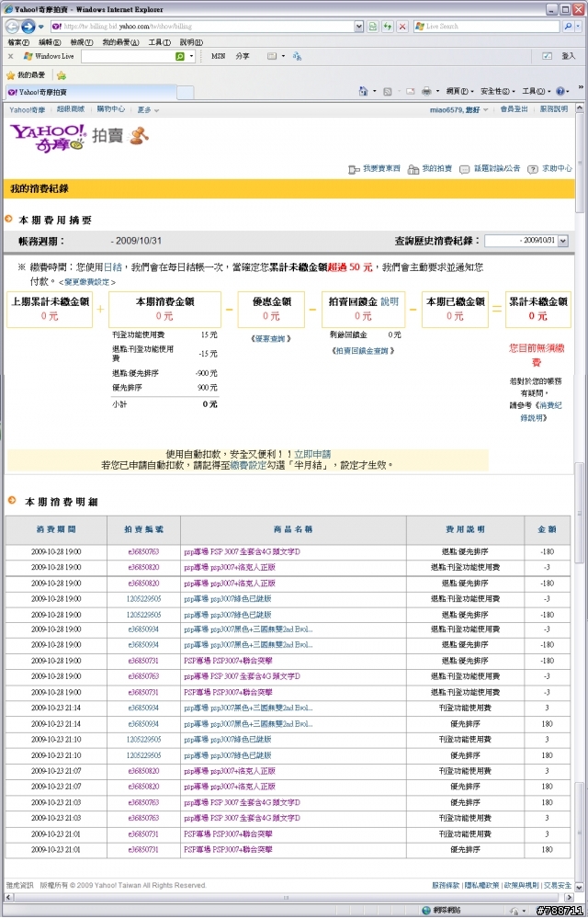Click the Refresh icon next to the address bar
The width and height of the screenshot is (588, 918).
388,27
